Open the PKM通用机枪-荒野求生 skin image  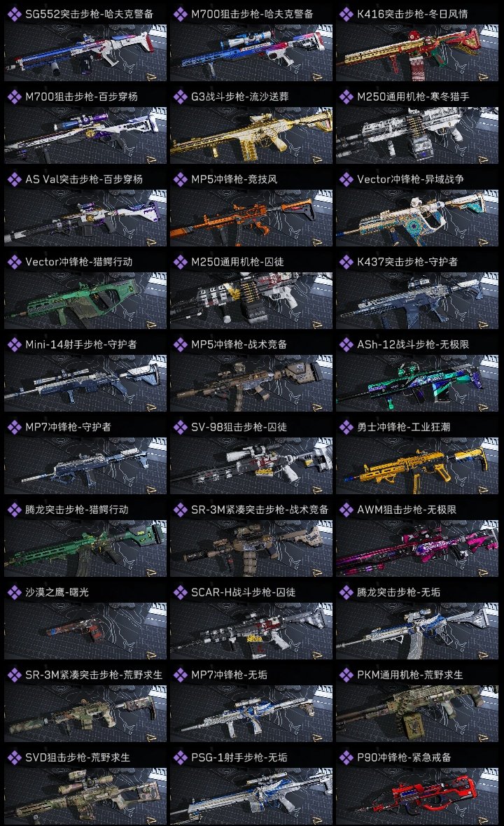pos(417,714)
